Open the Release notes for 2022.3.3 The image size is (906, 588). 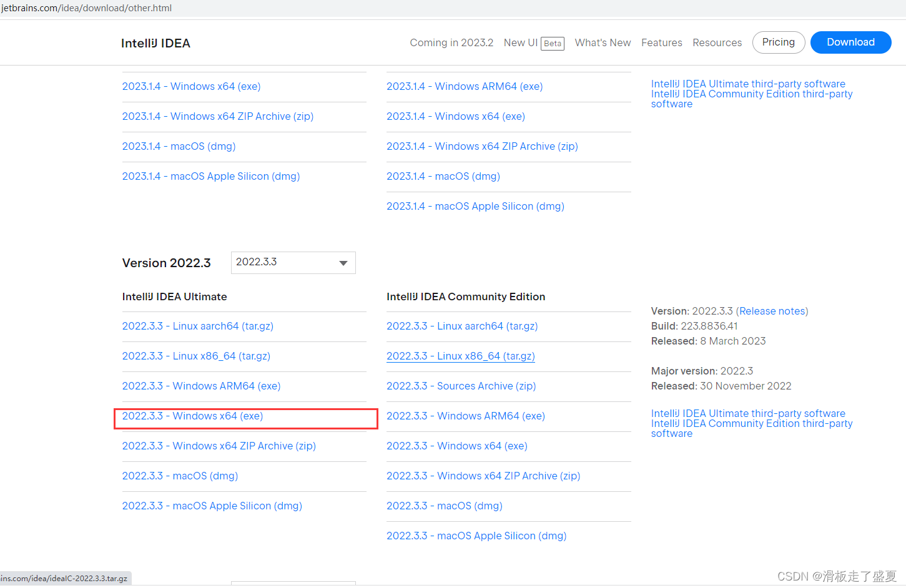pos(772,311)
